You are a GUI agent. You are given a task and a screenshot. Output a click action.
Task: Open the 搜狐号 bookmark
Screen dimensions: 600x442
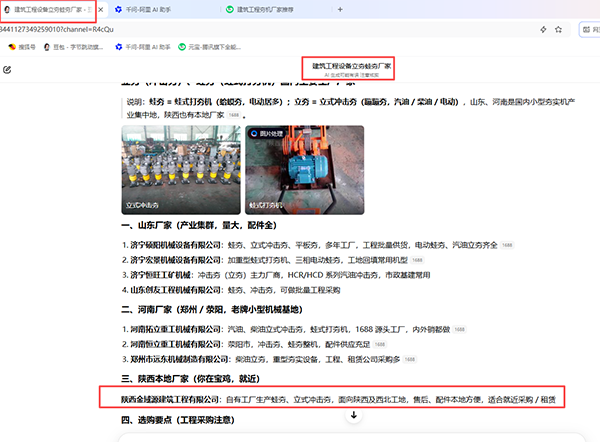click(x=22, y=47)
